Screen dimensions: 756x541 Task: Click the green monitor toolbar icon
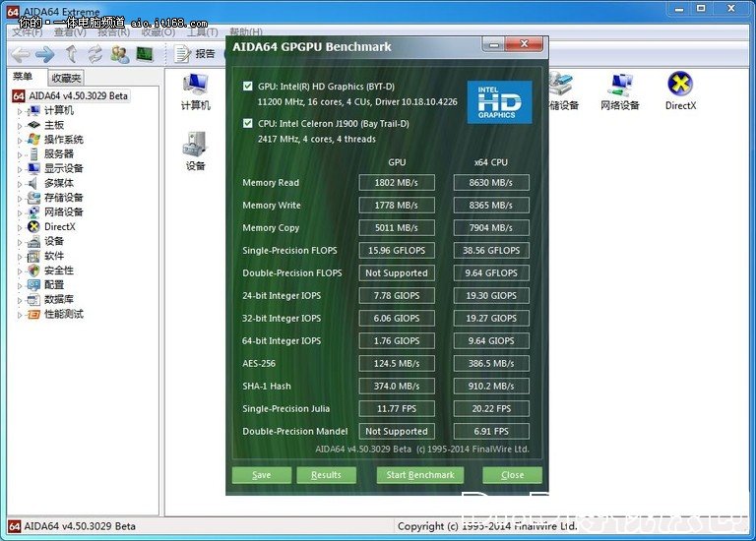pos(144,53)
